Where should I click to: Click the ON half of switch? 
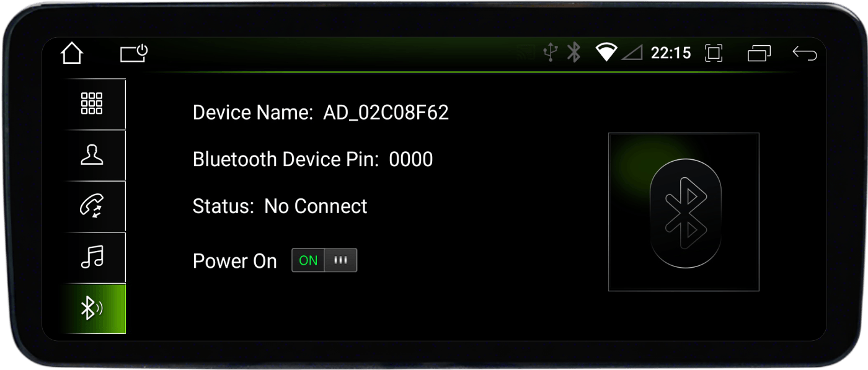(308, 260)
